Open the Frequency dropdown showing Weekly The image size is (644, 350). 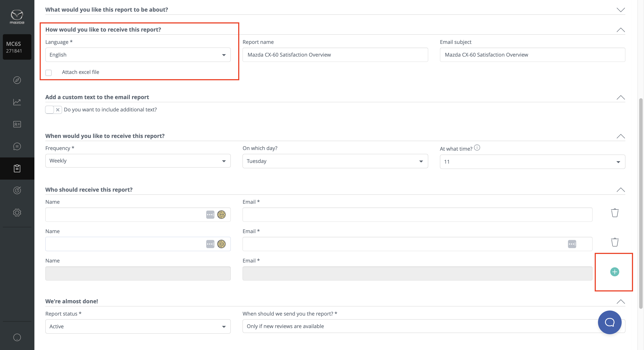[x=138, y=161]
